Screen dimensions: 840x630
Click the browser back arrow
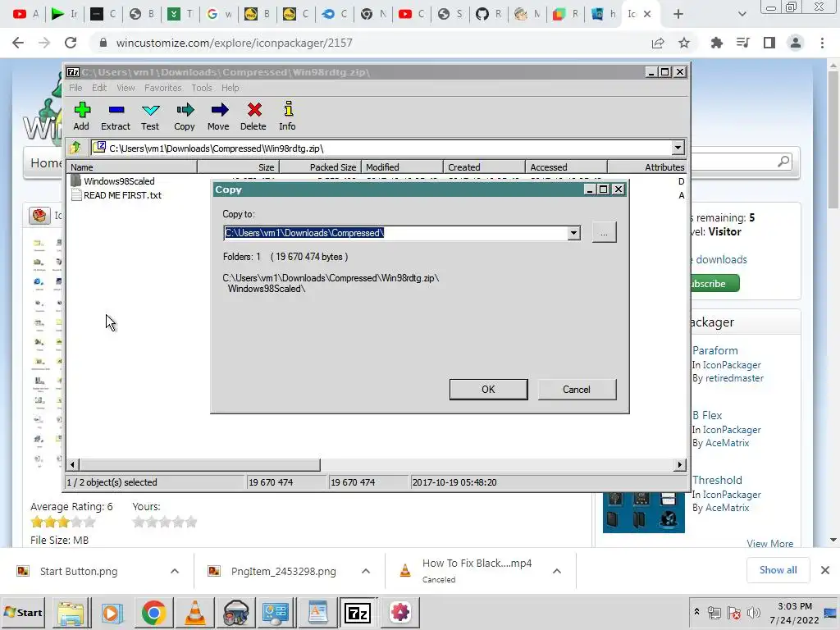tap(18, 43)
